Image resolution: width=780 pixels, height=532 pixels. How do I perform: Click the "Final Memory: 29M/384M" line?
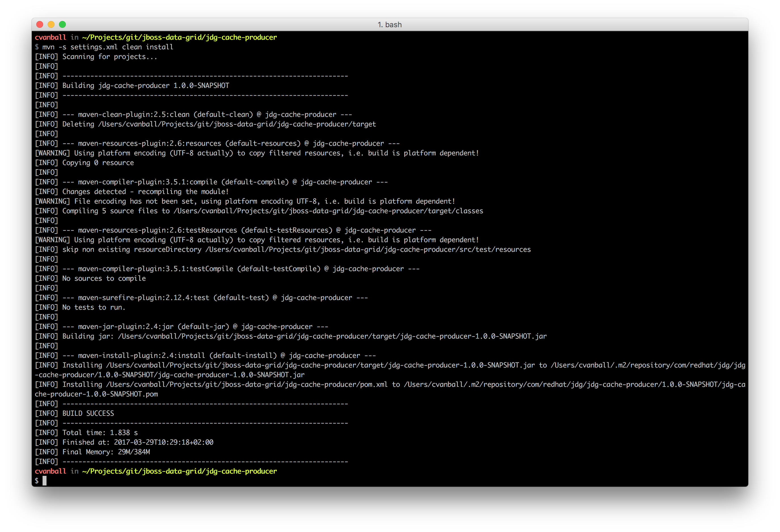106,452
